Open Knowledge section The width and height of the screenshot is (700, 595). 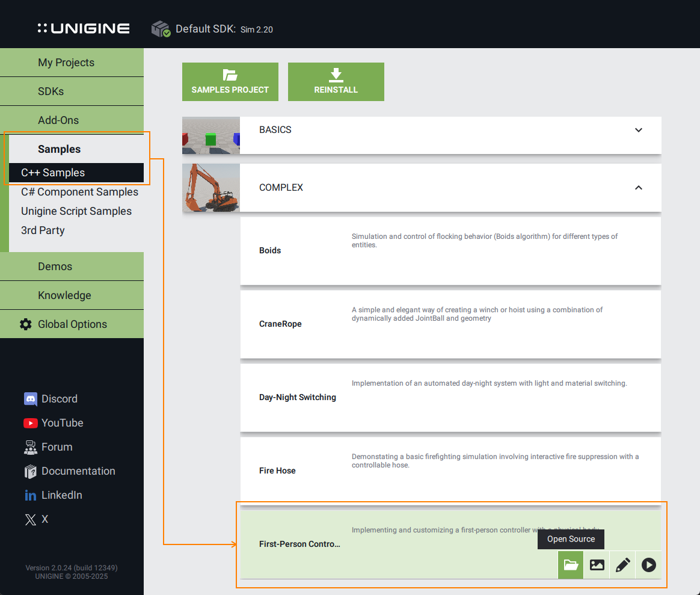point(72,295)
